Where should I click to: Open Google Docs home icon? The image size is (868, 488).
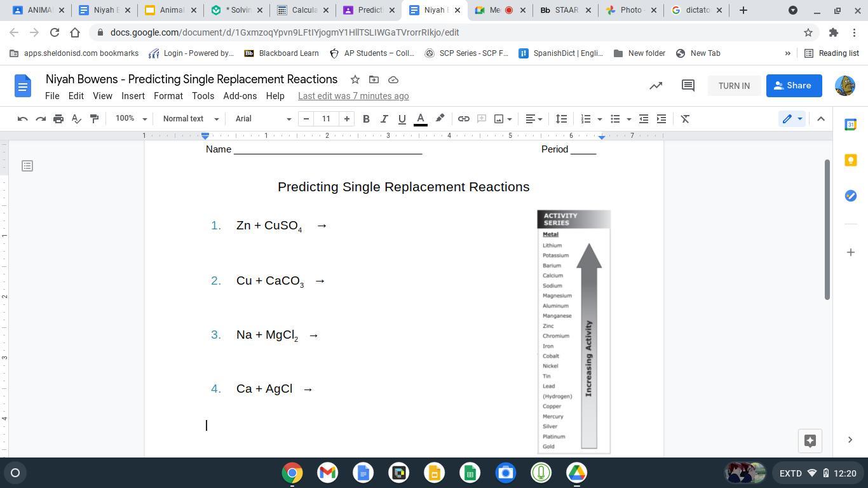[x=22, y=86]
